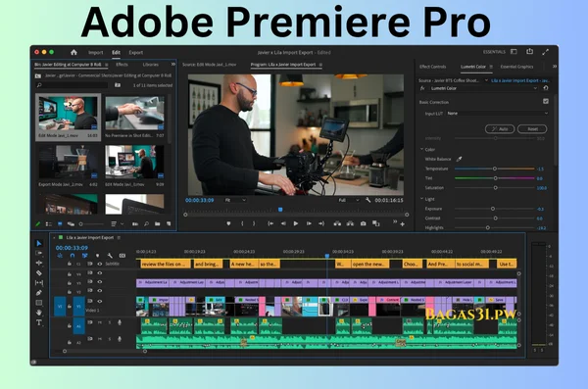Select the Slip tool
Image resolution: width=588 pixels, height=389 pixels.
click(39, 283)
